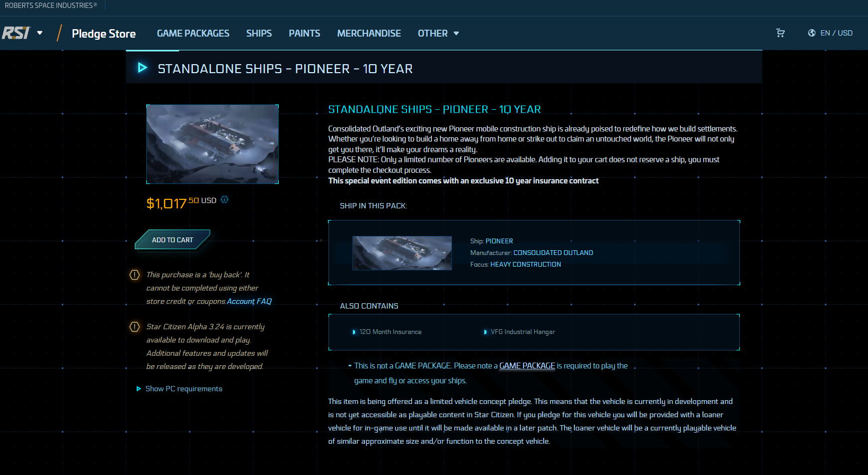868x475 pixels.
Task: Click the play arrow beside page title
Action: point(142,68)
